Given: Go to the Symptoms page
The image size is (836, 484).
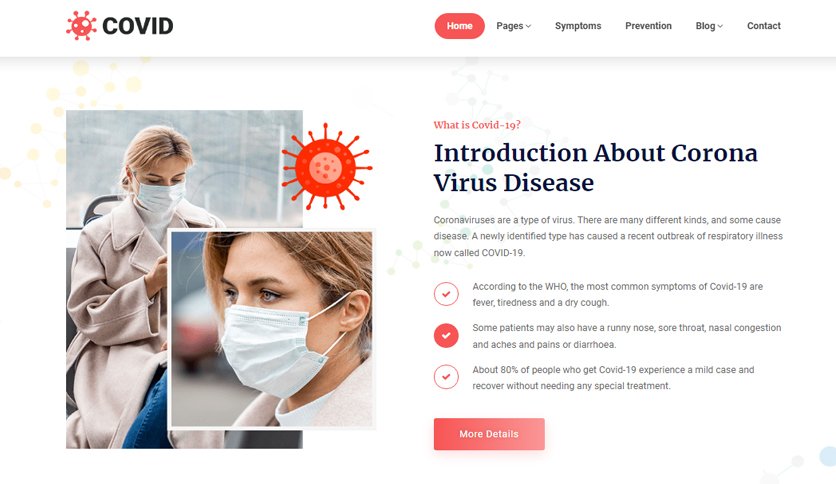Looking at the screenshot, I should [x=578, y=26].
